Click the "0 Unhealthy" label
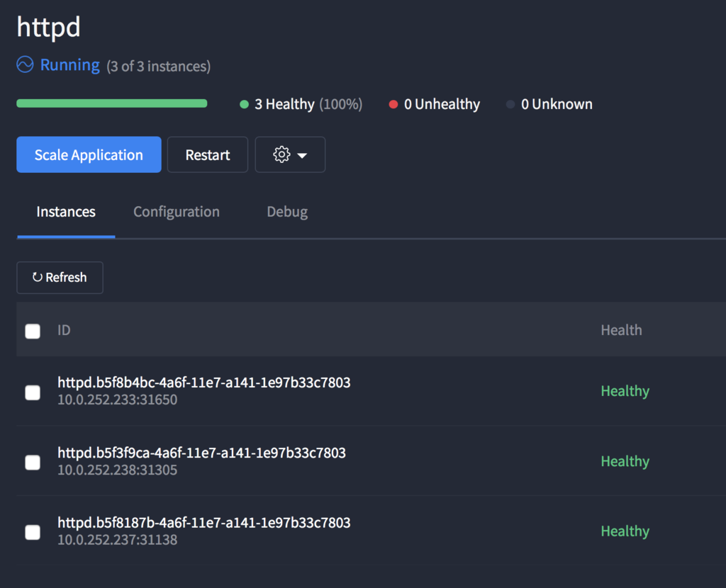This screenshot has width=726, height=588. pos(442,104)
